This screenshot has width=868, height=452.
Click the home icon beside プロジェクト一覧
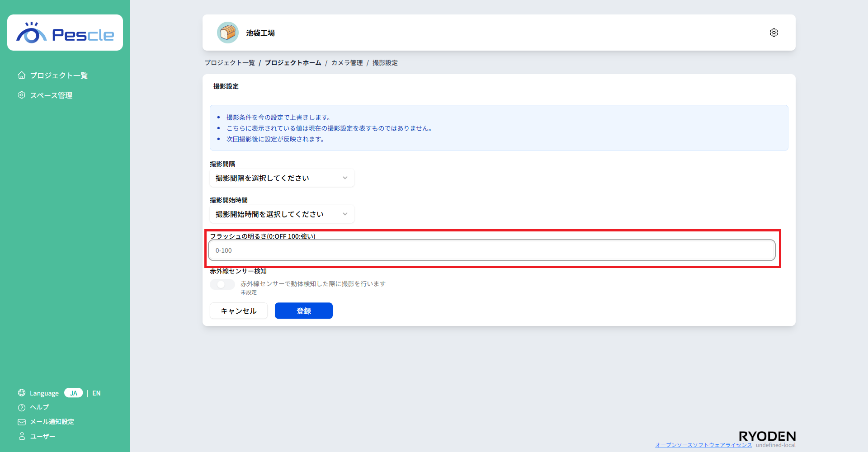[22, 75]
